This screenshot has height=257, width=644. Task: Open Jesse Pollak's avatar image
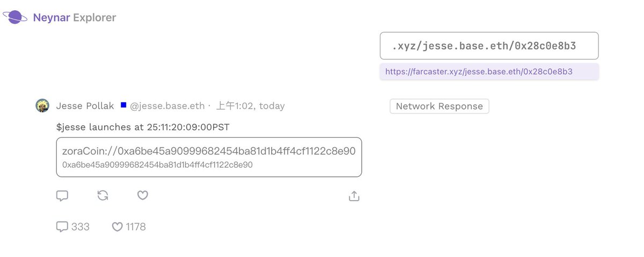[42, 106]
